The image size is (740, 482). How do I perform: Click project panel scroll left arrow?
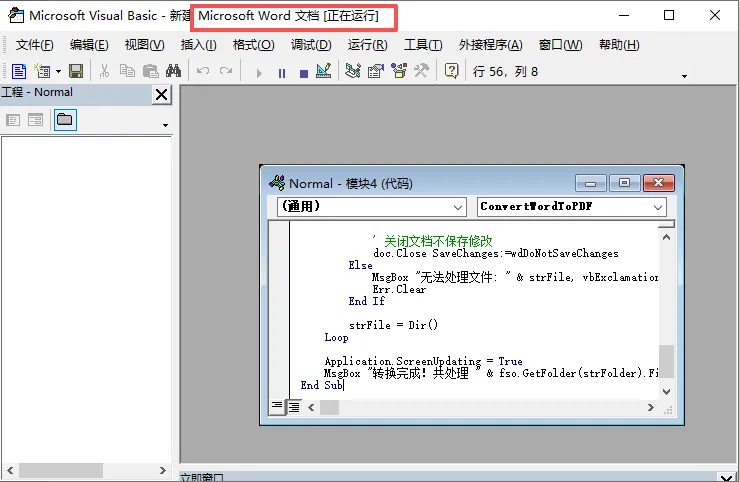tap(10, 470)
